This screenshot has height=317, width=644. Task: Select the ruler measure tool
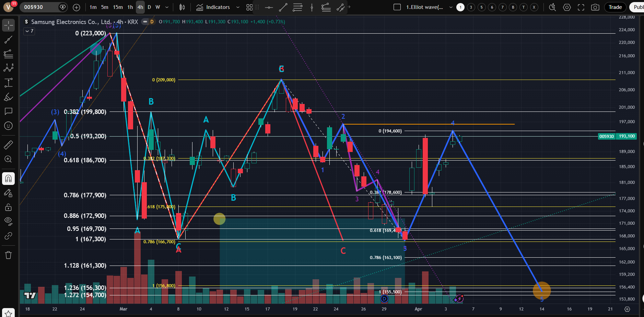click(x=8, y=145)
